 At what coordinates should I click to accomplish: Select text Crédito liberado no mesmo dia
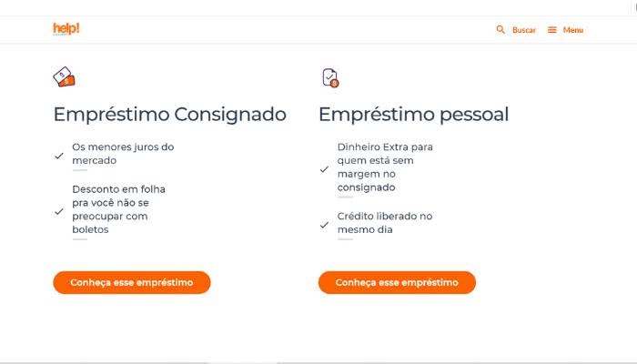tap(385, 223)
